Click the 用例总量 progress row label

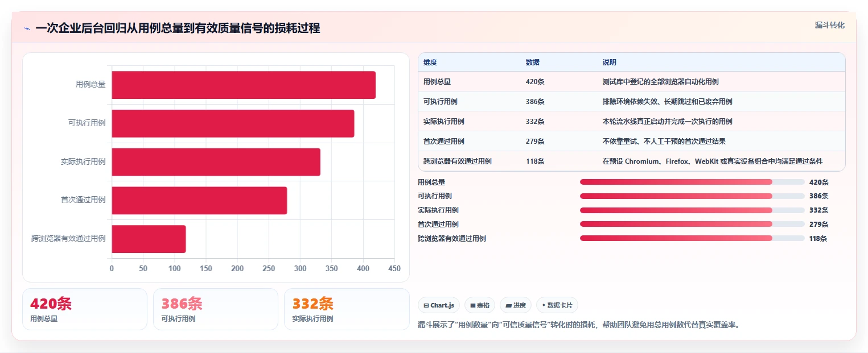431,182
